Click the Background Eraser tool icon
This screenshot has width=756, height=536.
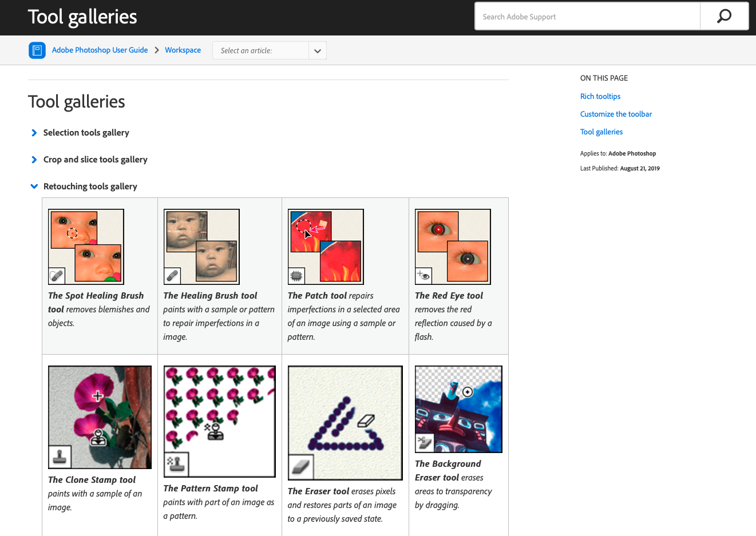click(x=424, y=442)
